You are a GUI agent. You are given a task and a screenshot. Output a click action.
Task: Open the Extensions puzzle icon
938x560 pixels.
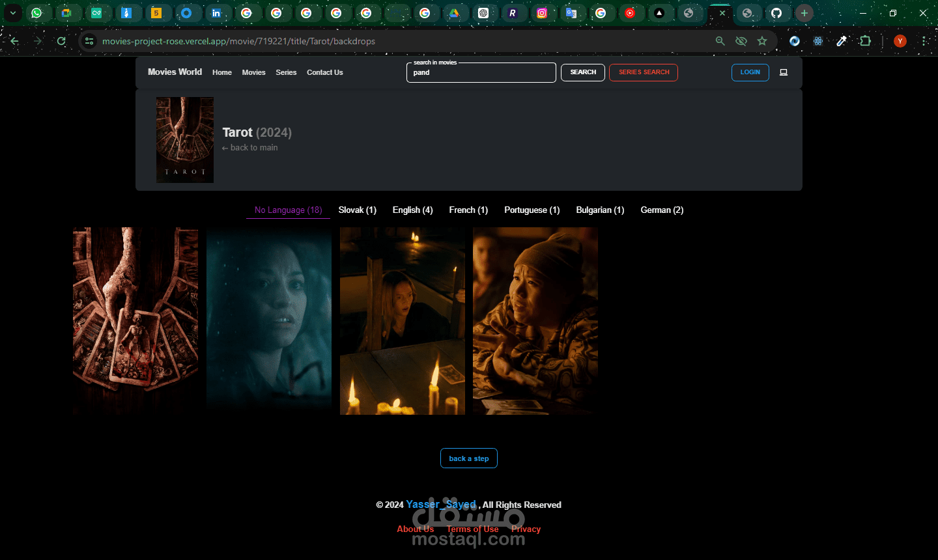click(865, 41)
